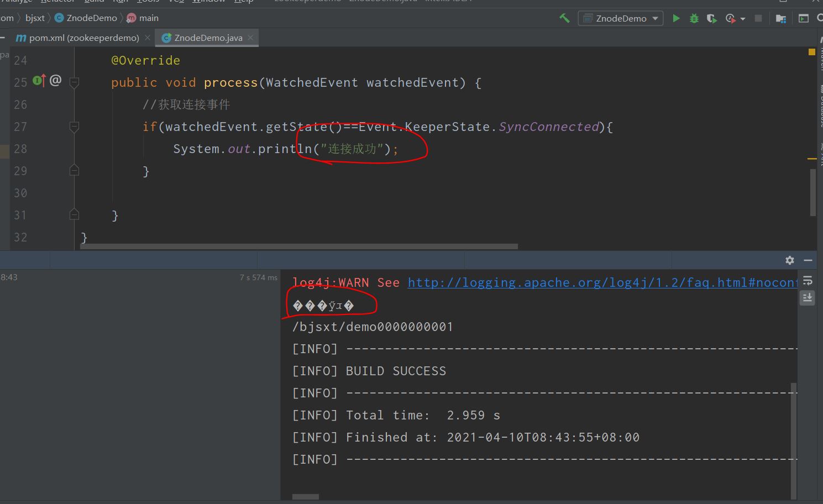The height and width of the screenshot is (504, 823).
Task: Run ZnodeDemo with coverage shield icon
Action: click(x=711, y=18)
